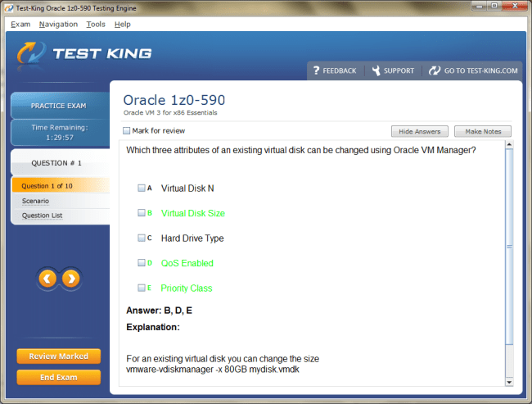Maximize the Testing Engine window
Viewport: 532px width, 404px height.
(x=494, y=6)
